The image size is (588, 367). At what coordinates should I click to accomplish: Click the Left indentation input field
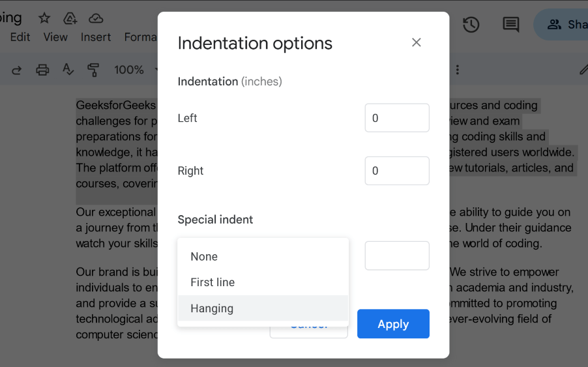coord(396,118)
